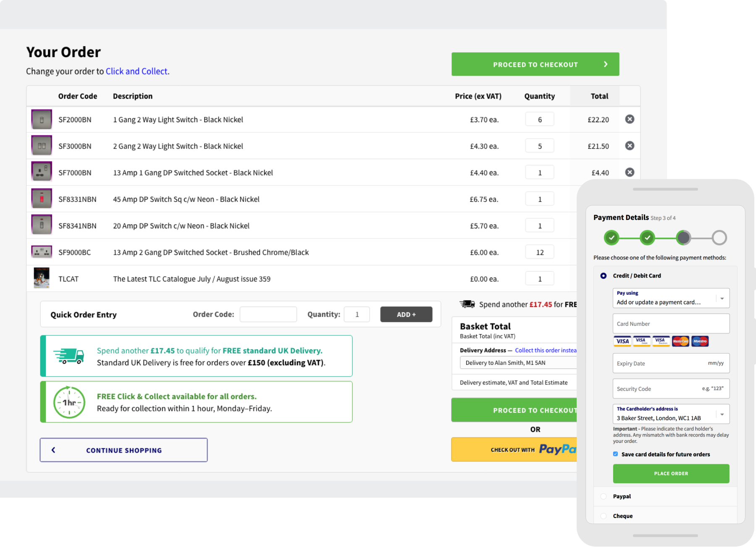The height and width of the screenshot is (547, 756).
Task: Focus quantity field for SF2000BN
Action: click(540, 119)
